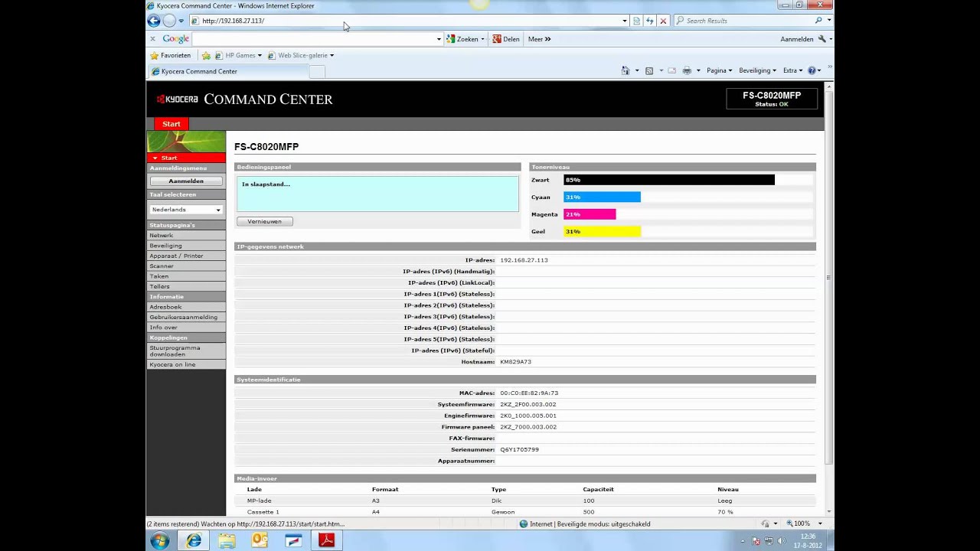
Task: Open the Google toolbar wrench settings
Action: pos(822,39)
